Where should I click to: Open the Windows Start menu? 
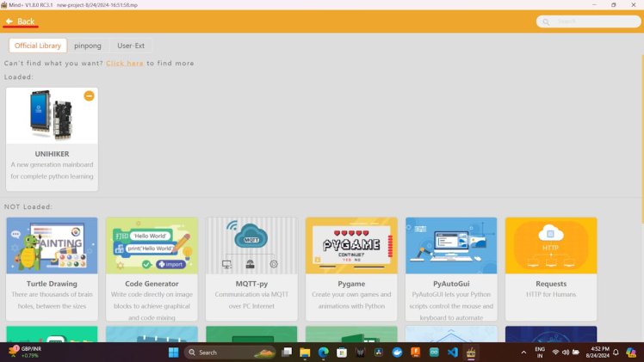(x=173, y=353)
